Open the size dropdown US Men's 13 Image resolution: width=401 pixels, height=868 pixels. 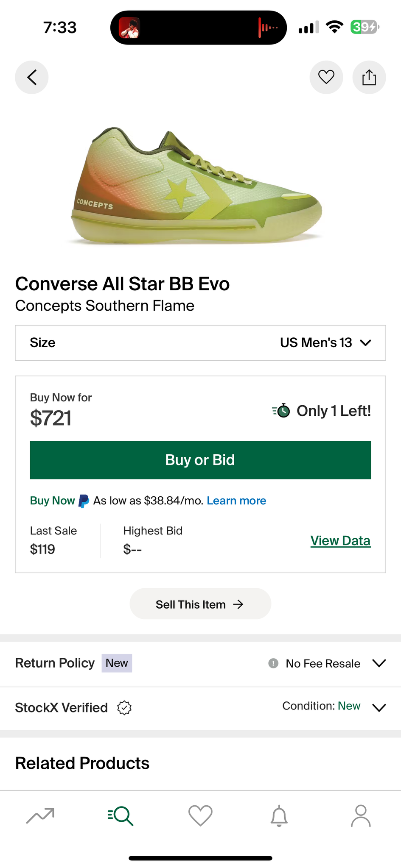(x=325, y=342)
